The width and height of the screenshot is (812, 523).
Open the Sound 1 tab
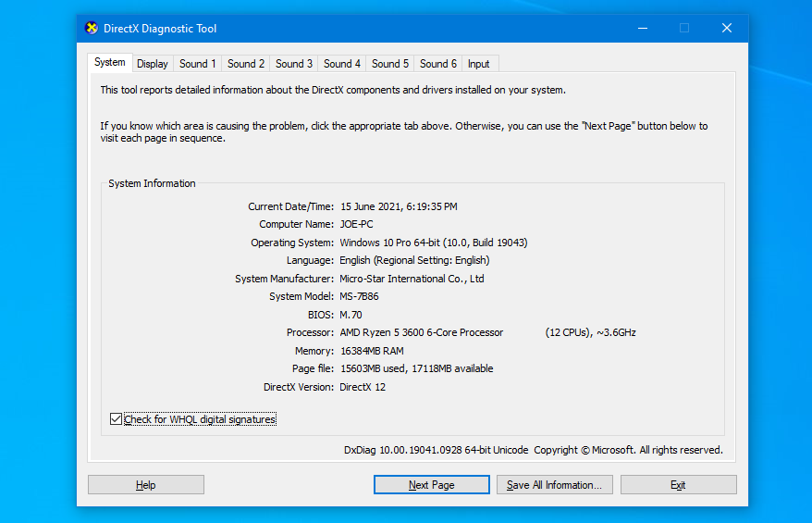pyautogui.click(x=197, y=64)
